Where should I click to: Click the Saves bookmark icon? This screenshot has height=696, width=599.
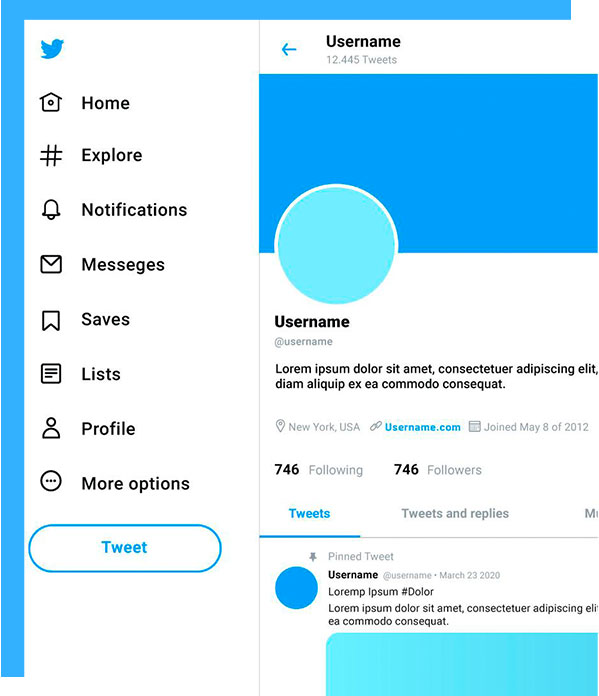coord(51,320)
